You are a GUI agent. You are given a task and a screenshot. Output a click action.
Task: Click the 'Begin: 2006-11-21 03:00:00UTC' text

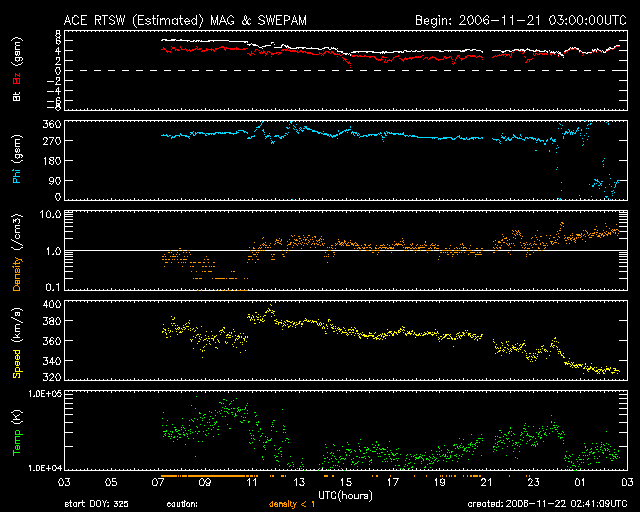click(x=521, y=20)
